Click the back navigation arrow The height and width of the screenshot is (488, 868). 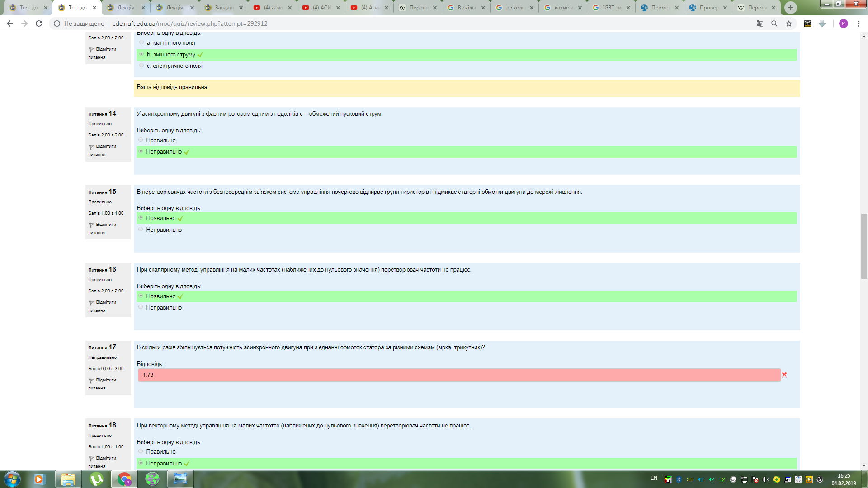(x=10, y=23)
